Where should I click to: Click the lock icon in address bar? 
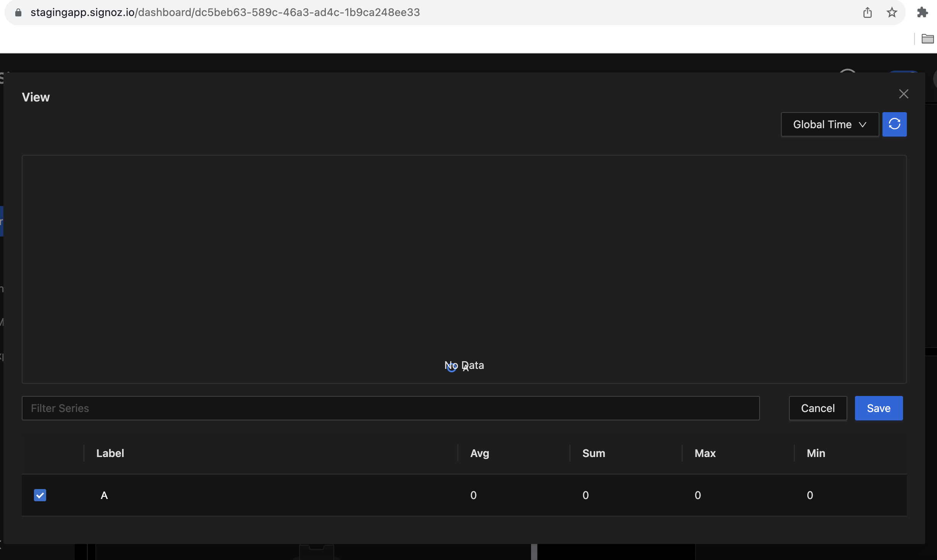click(x=18, y=12)
